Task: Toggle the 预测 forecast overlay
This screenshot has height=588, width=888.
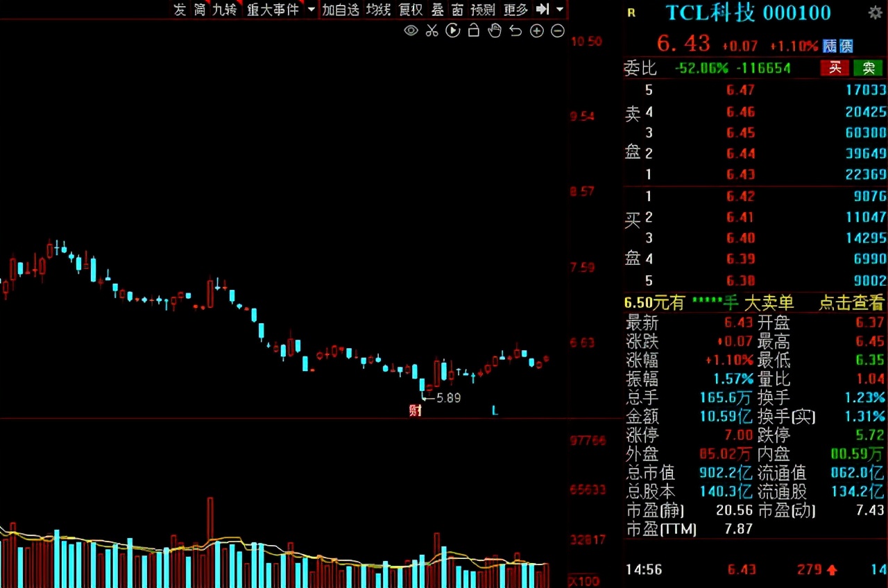Action: 483,10
